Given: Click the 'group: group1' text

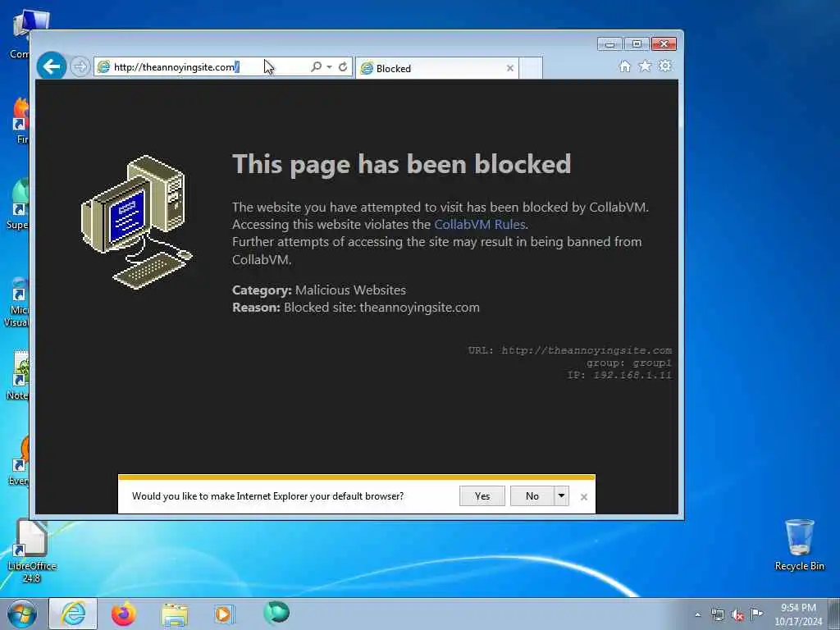Looking at the screenshot, I should pyautogui.click(x=629, y=363).
